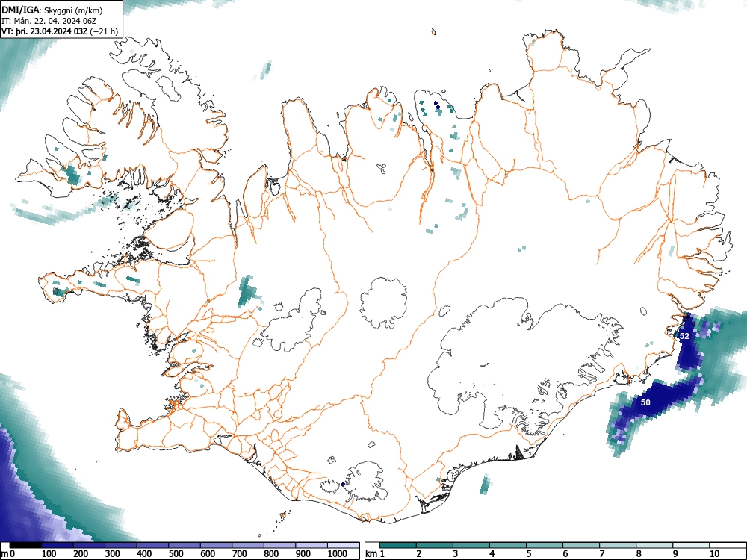Select the 2–3 km teal legend swatch
This screenshot has width=747, height=560.
click(435, 545)
